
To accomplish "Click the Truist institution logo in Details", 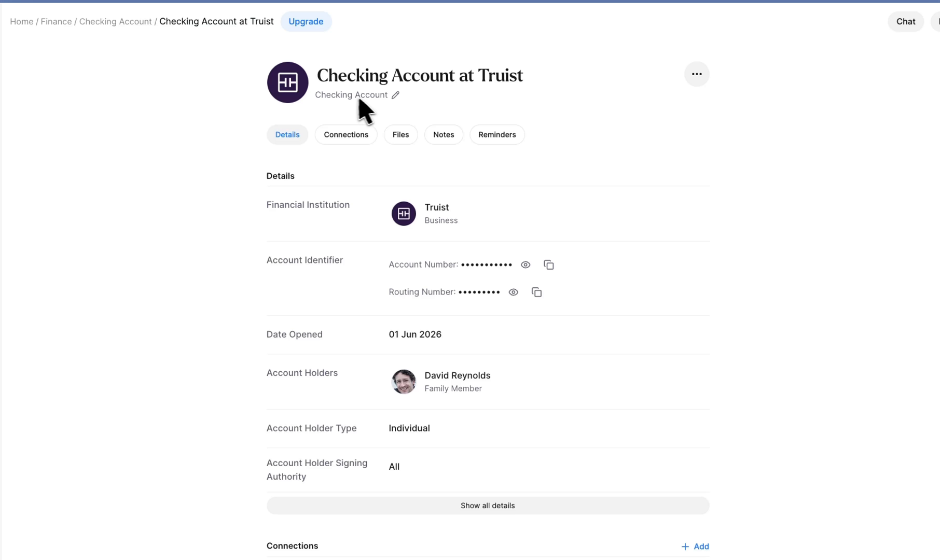I will pos(404,214).
